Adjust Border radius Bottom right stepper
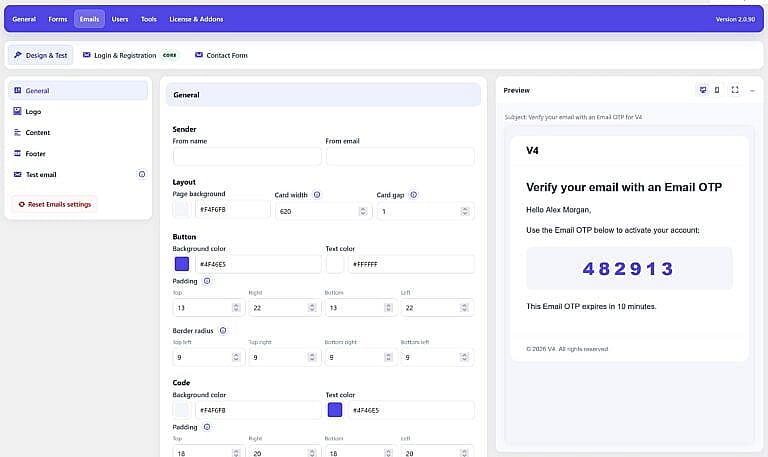 pyautogui.click(x=388, y=358)
